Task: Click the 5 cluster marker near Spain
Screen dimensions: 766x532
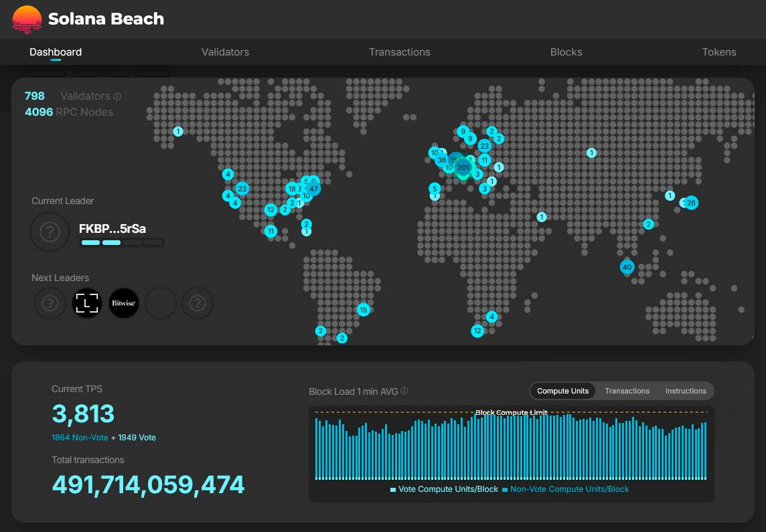Action: pyautogui.click(x=435, y=189)
